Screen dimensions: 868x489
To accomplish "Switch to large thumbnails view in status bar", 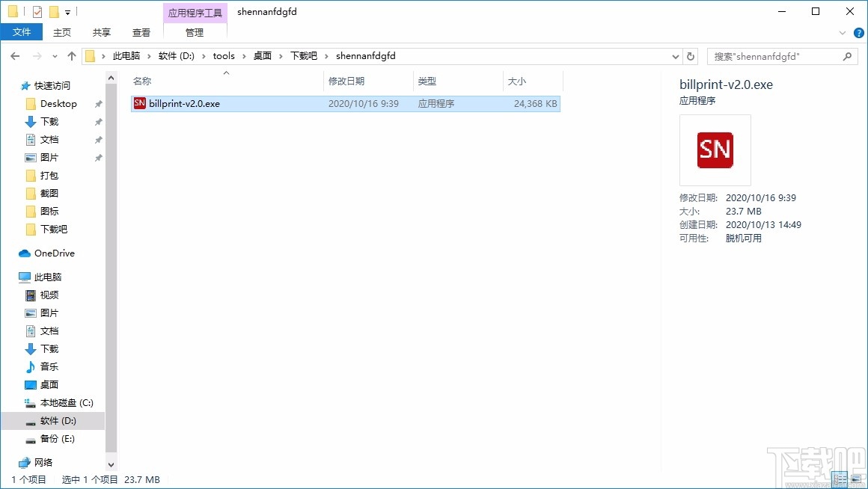I will (x=856, y=479).
